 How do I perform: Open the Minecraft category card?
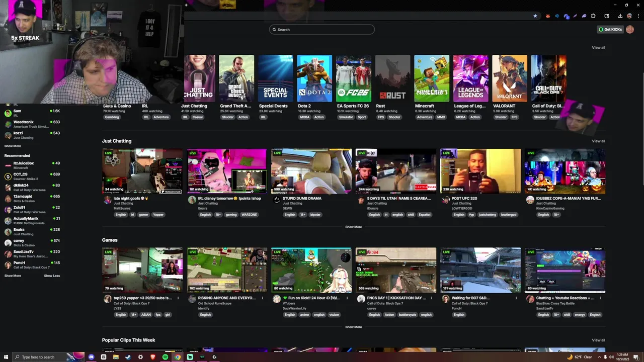pos(431,78)
